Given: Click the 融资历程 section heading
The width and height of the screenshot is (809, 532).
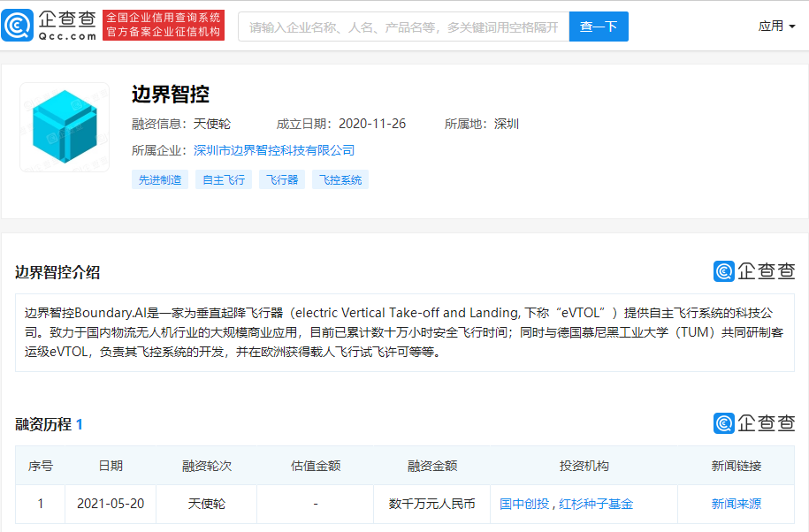Looking at the screenshot, I should (43, 424).
